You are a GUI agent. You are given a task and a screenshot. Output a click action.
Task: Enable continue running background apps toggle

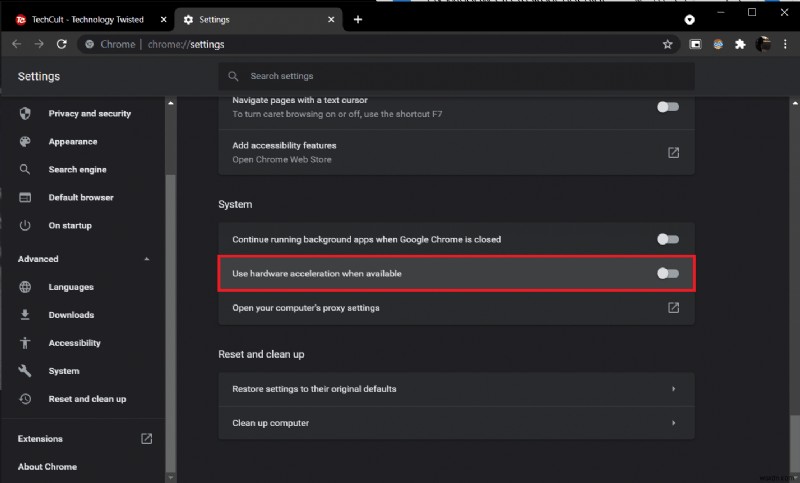click(x=667, y=239)
